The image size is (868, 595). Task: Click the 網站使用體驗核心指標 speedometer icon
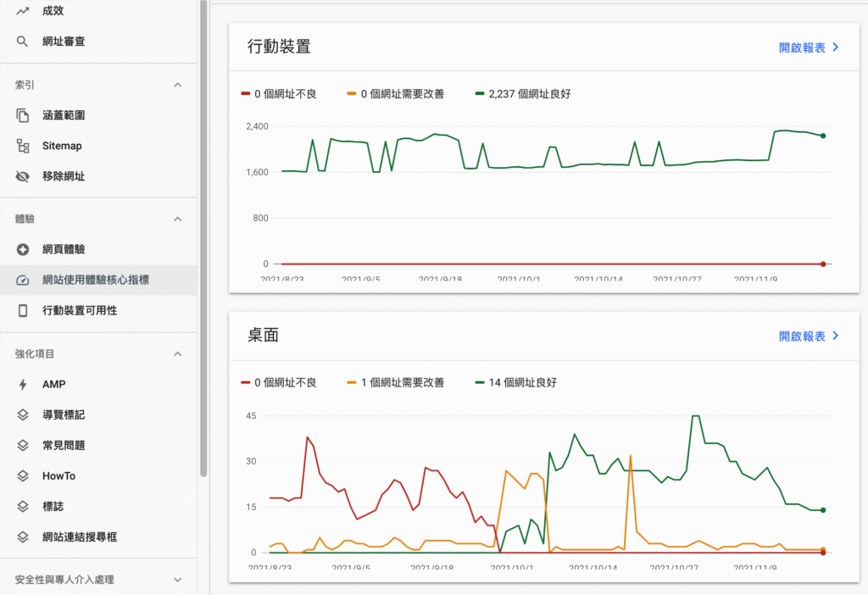[22, 280]
